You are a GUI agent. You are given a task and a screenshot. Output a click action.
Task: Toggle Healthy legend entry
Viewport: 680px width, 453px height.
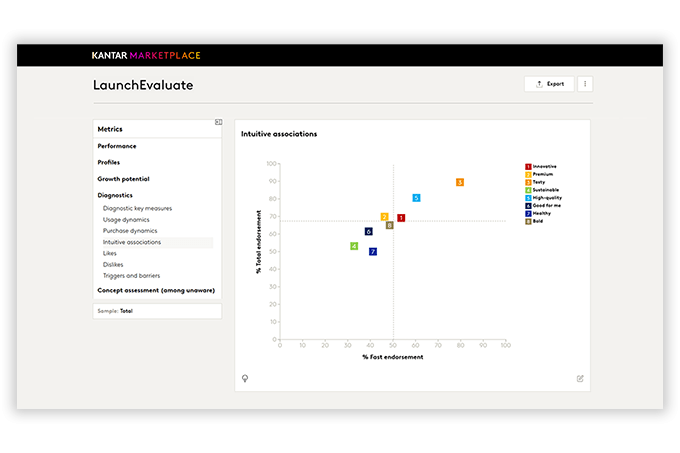pos(538,213)
